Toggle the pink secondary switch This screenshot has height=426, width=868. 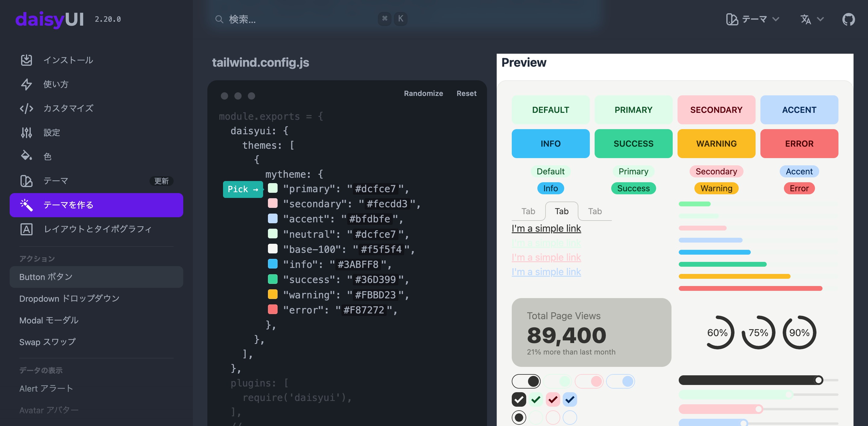589,381
